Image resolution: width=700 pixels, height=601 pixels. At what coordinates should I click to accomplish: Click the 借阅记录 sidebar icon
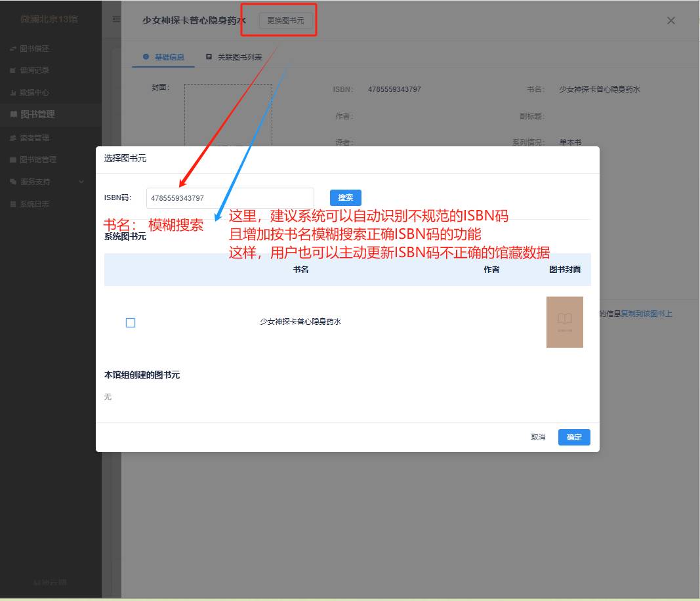tap(14, 71)
